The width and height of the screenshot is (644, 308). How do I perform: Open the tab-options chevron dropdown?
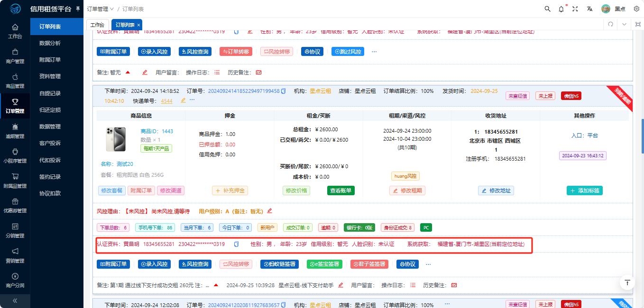pyautogui.click(x=625, y=24)
